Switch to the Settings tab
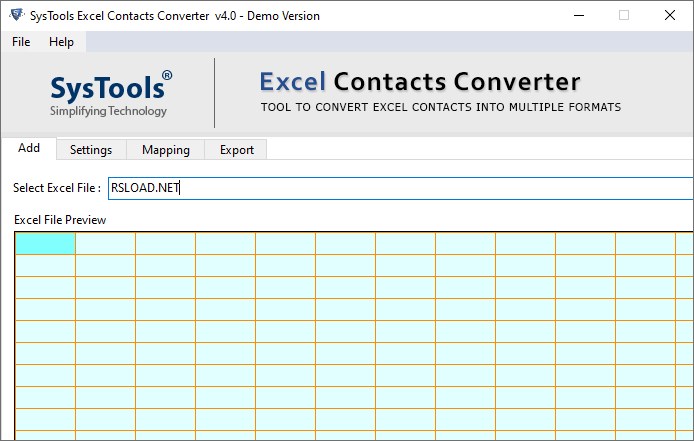This screenshot has width=694, height=441. coord(91,150)
